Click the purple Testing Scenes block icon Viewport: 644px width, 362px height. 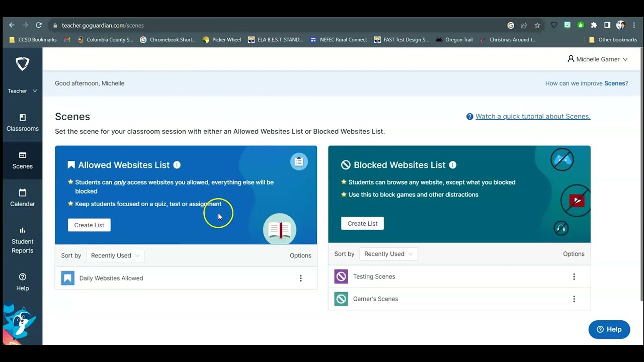341,277
